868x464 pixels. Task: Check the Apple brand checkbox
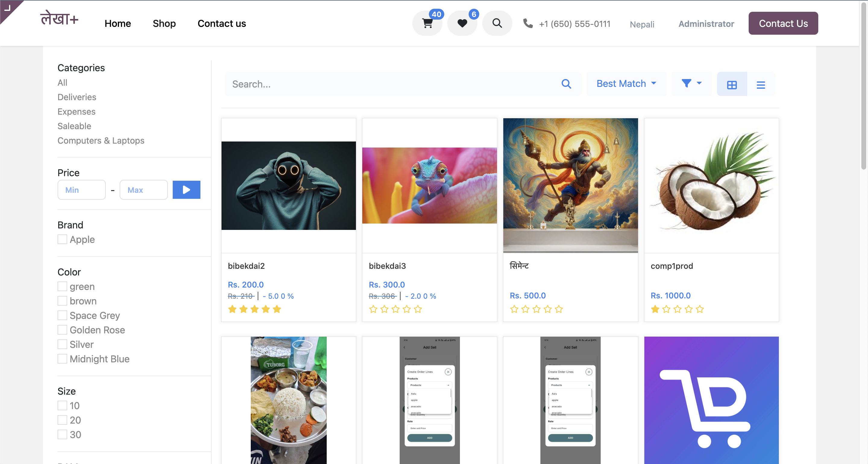pos(62,240)
